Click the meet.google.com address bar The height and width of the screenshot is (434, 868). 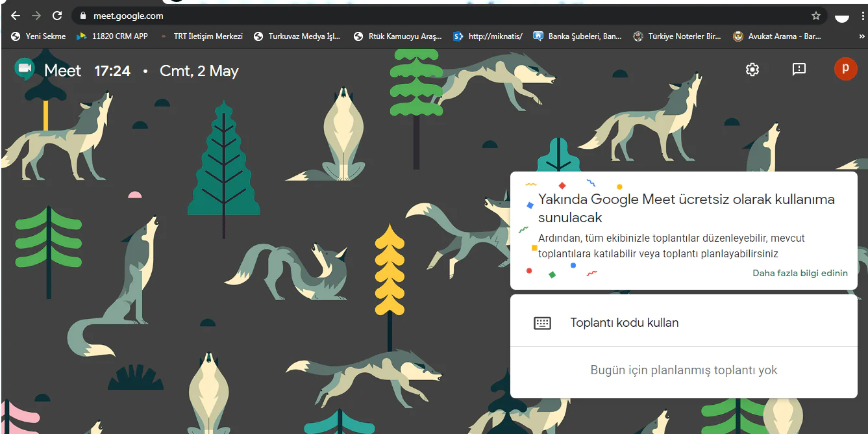[x=448, y=16]
